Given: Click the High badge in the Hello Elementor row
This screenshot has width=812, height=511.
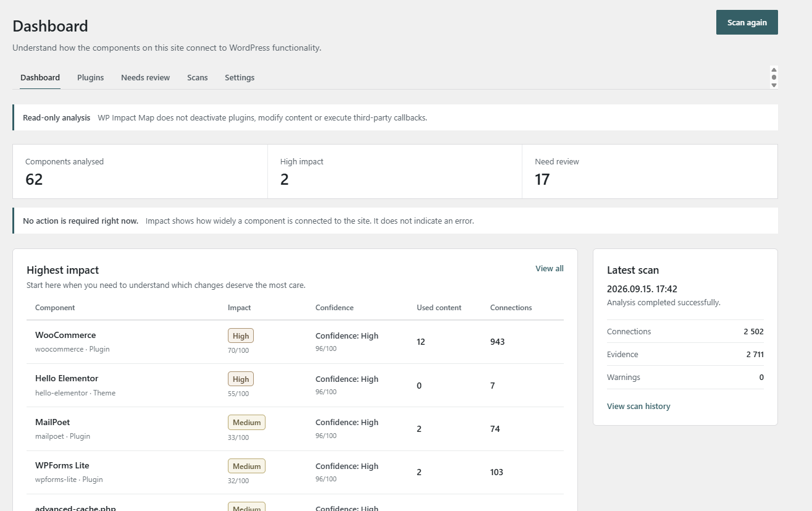Looking at the screenshot, I should (241, 379).
